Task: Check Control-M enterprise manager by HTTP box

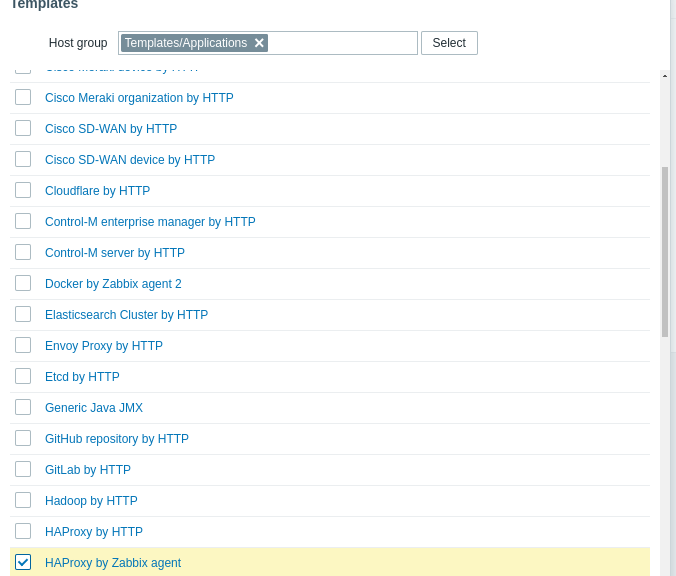Action: point(23,222)
